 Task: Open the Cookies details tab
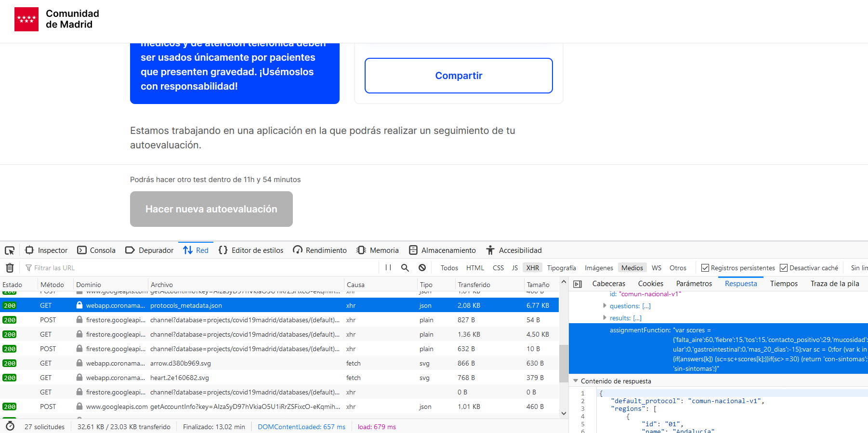[650, 284]
